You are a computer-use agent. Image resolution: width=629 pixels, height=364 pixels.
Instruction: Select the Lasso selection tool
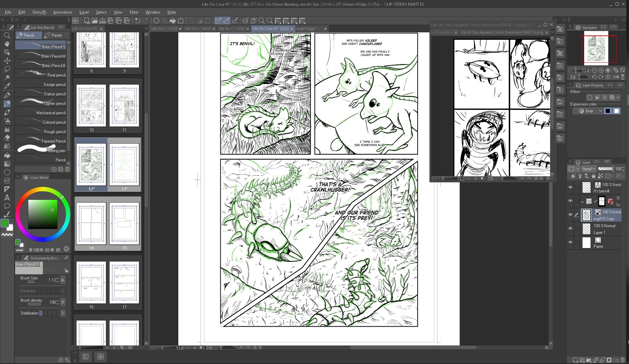pos(7,69)
